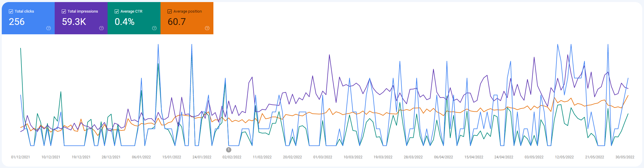Uncheck the Total impressions checkbox
644x168 pixels.
tap(64, 11)
